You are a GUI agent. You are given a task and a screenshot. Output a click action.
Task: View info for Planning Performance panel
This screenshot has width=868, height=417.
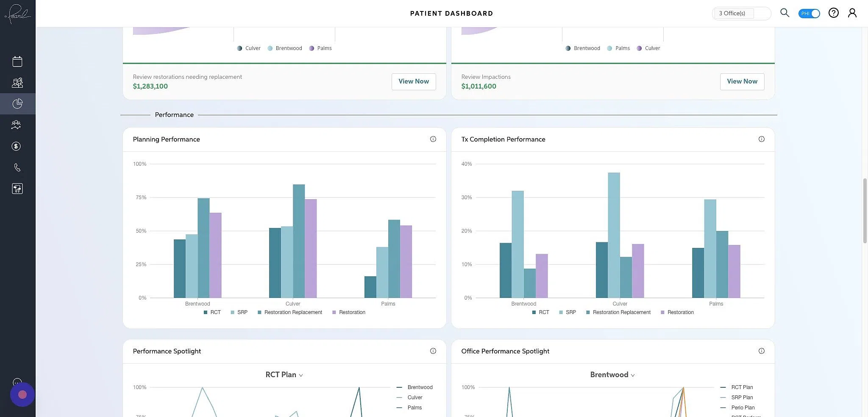(433, 139)
